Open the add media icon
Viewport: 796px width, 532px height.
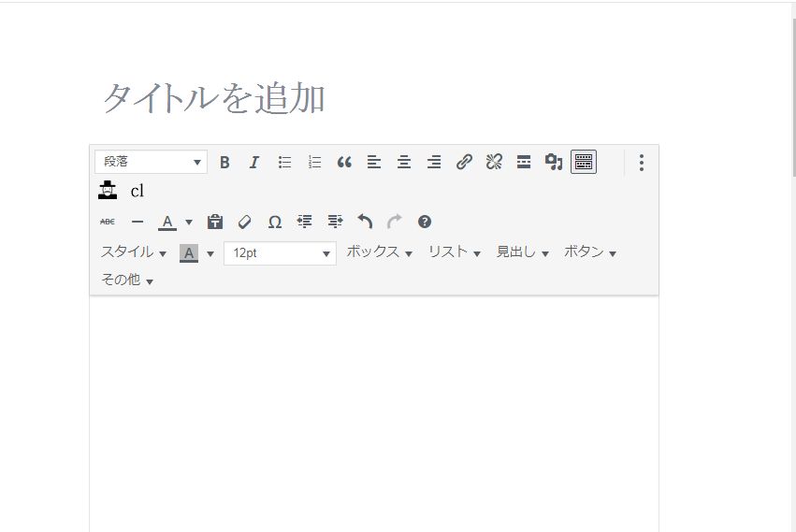[x=554, y=163]
